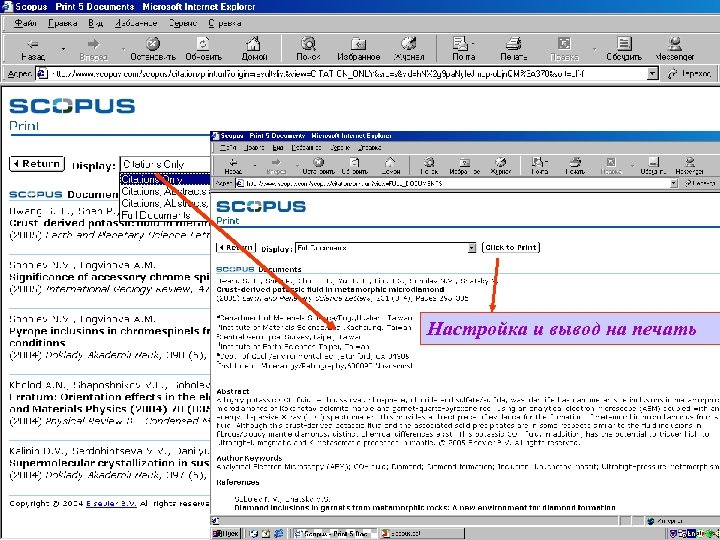Open Правка menu in main window
This screenshot has height=540, width=720.
tap(62, 23)
